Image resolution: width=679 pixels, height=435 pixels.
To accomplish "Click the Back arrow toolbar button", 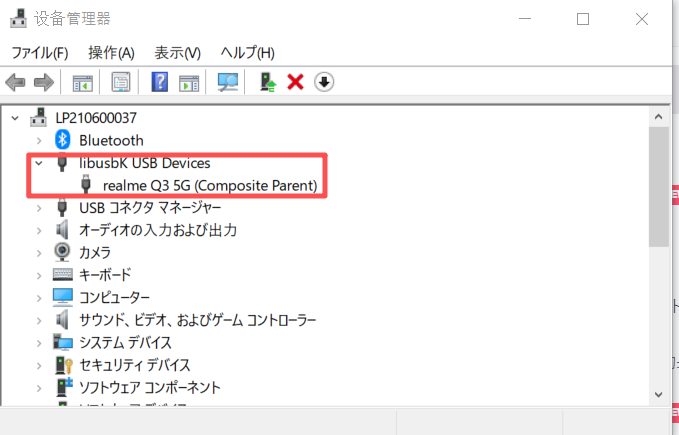I will point(16,82).
